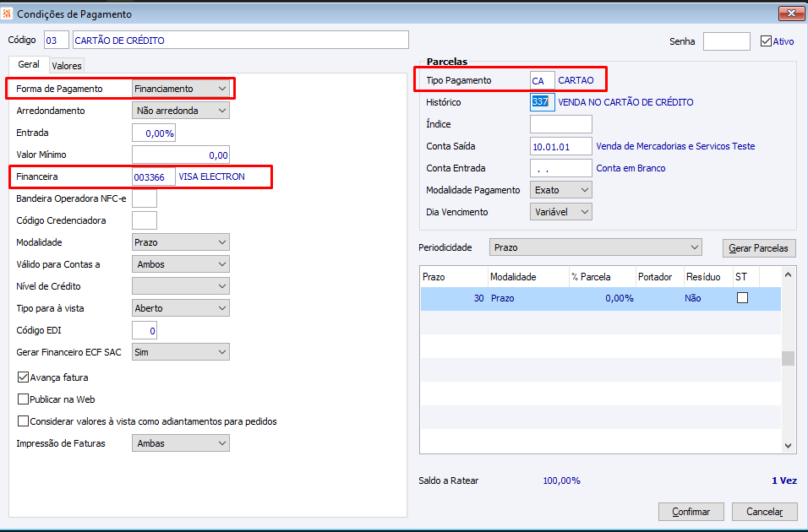Image resolution: width=808 pixels, height=532 pixels.
Task: Click the Confirmar button
Action: pos(691,512)
